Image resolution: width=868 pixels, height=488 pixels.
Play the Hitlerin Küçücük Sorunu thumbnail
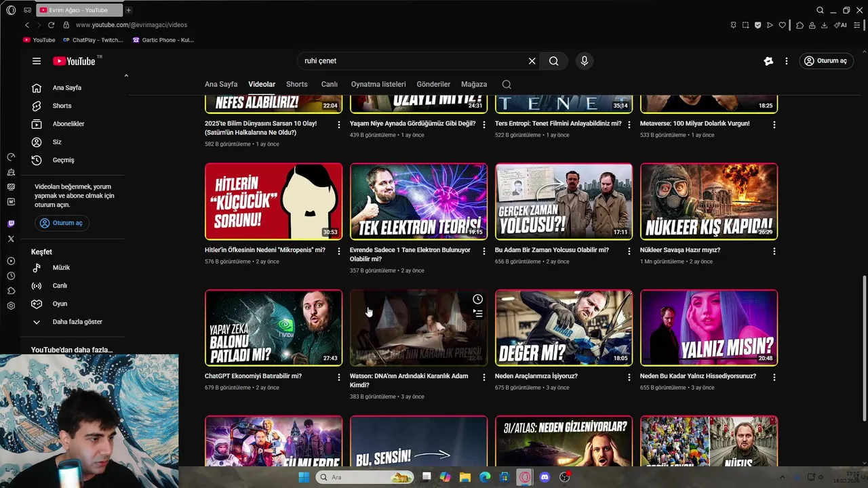[274, 201]
